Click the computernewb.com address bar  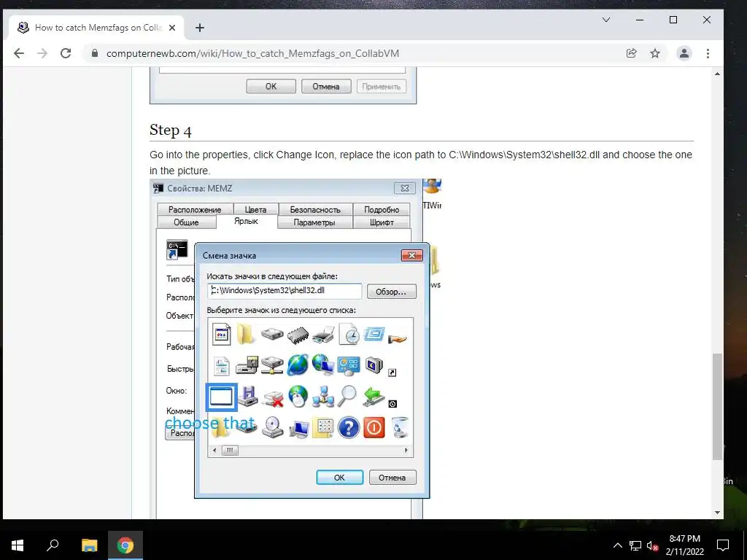[x=352, y=53]
